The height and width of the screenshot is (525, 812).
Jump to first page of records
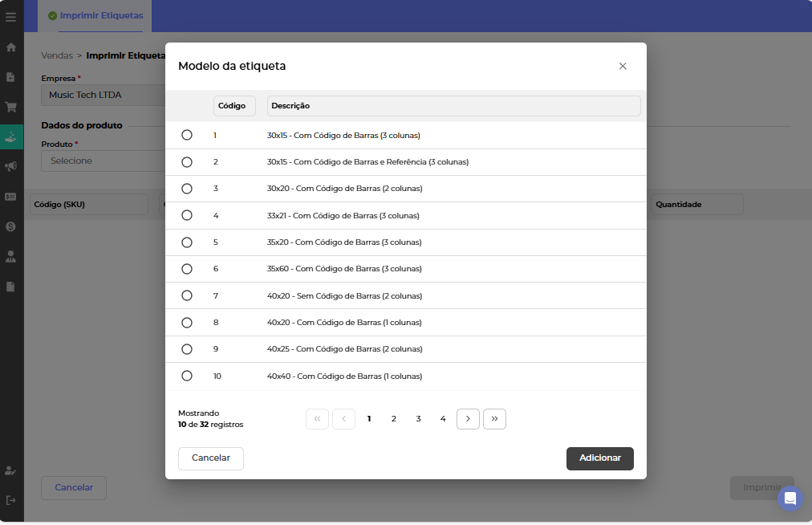click(317, 419)
